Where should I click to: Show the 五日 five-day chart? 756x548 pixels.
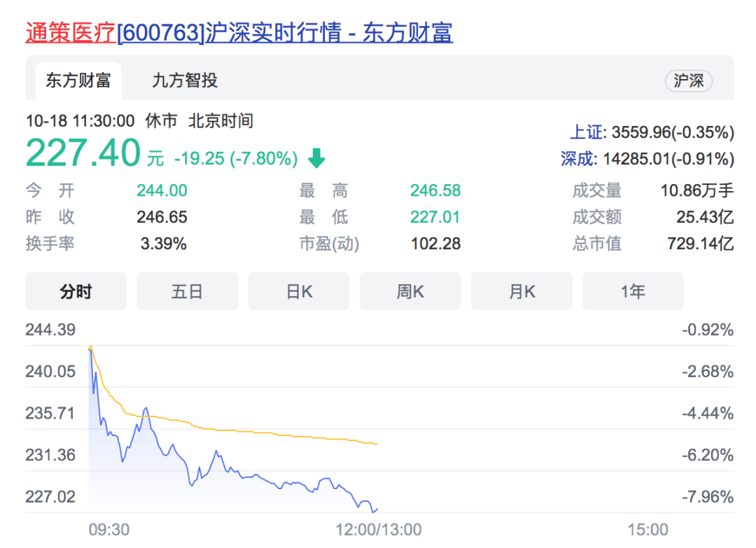coord(187,291)
